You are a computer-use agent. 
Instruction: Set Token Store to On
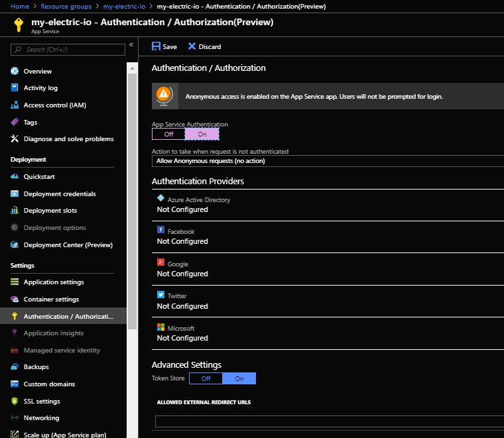239,378
